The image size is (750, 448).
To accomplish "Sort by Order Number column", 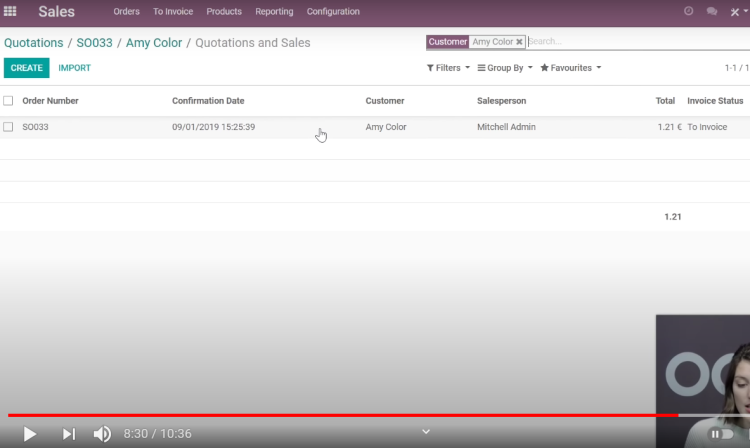I will 50,101.
